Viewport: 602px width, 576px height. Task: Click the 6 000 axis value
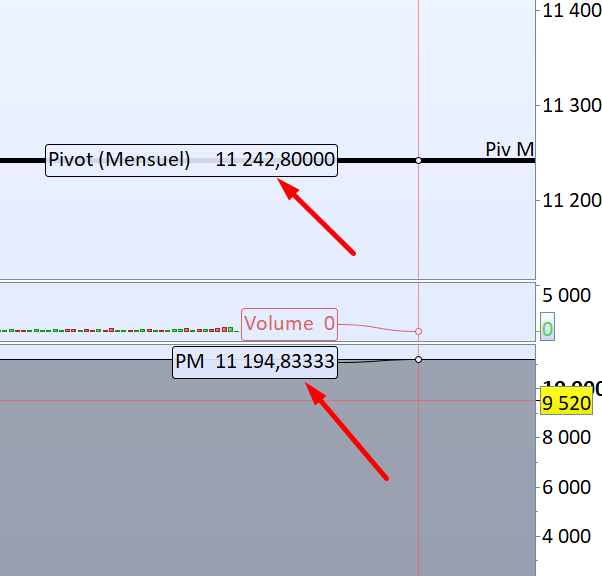click(566, 487)
